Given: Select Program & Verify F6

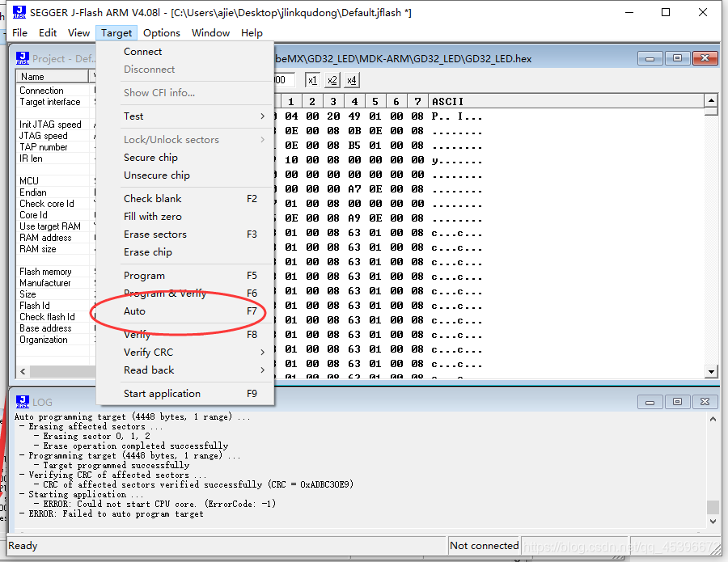Looking at the screenshot, I should [184, 294].
